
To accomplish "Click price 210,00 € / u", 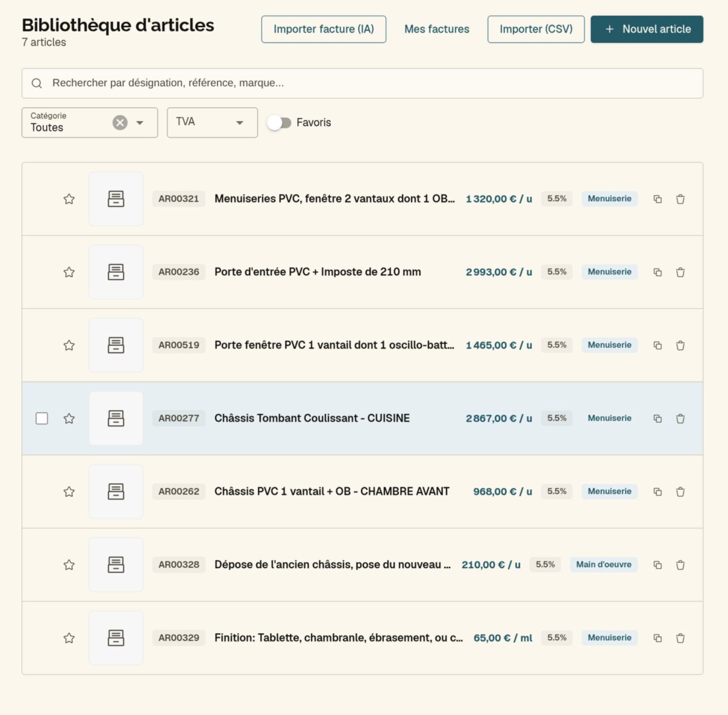I will coord(491,565).
